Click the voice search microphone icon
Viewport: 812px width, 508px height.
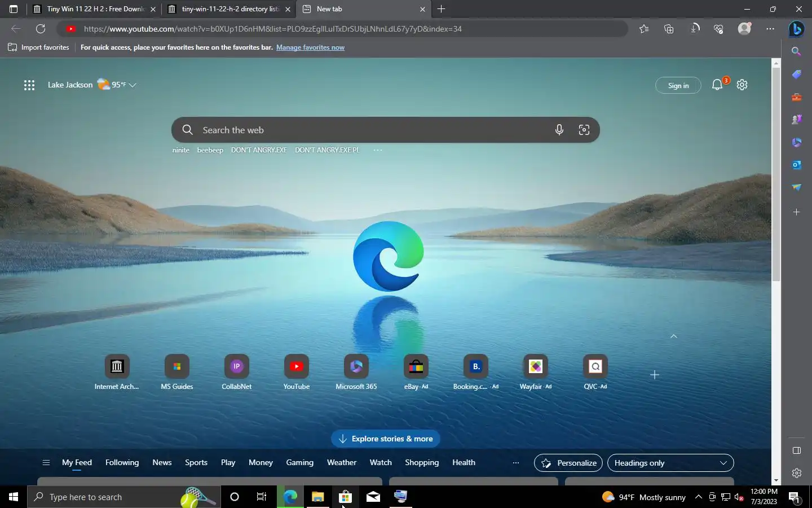[x=559, y=130]
